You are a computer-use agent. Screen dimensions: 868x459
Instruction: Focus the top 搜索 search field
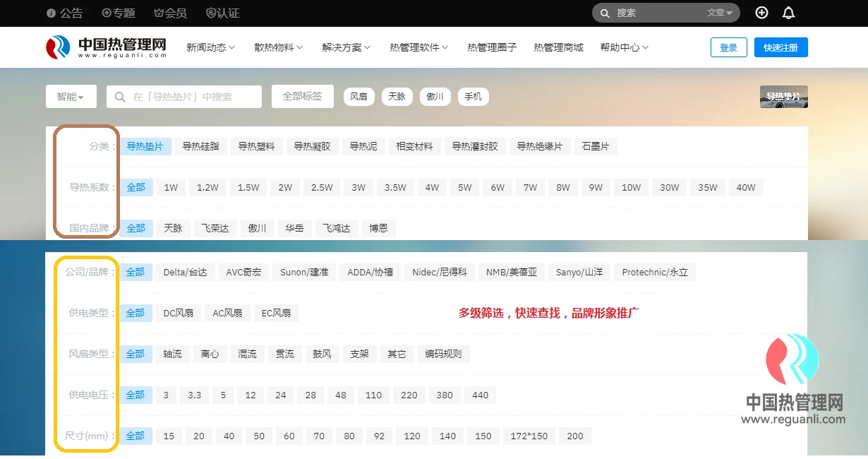pos(656,13)
